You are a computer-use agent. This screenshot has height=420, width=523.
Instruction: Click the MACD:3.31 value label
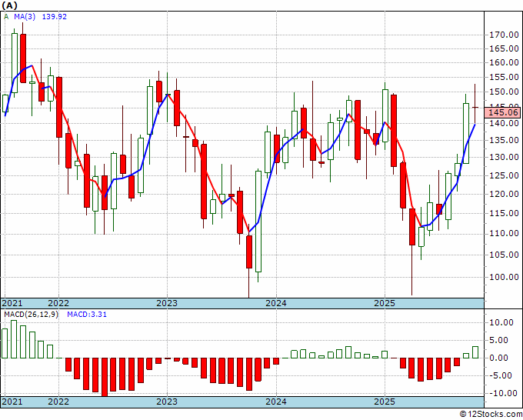click(87, 315)
